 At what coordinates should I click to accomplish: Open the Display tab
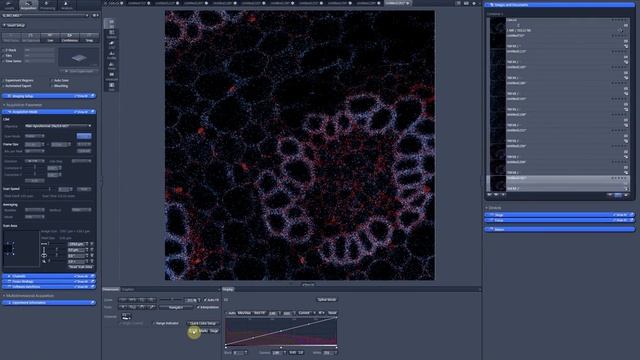228,289
